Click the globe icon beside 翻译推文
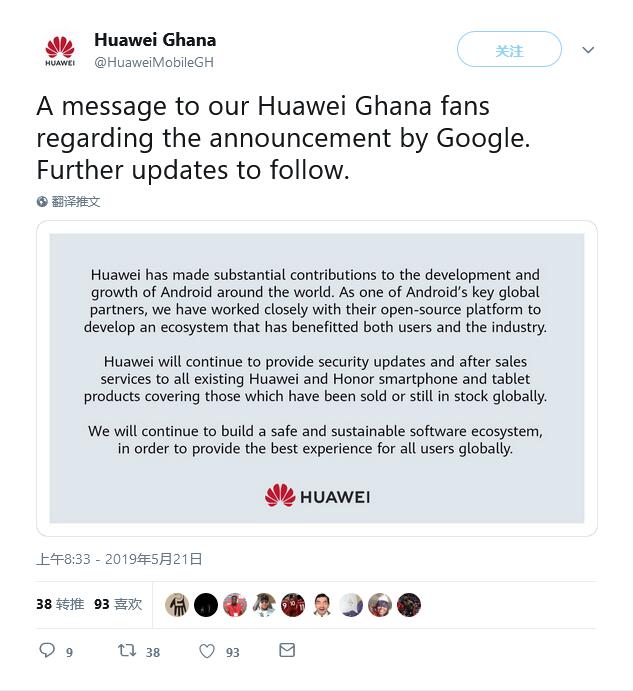The width and height of the screenshot is (633, 691). (x=42, y=201)
